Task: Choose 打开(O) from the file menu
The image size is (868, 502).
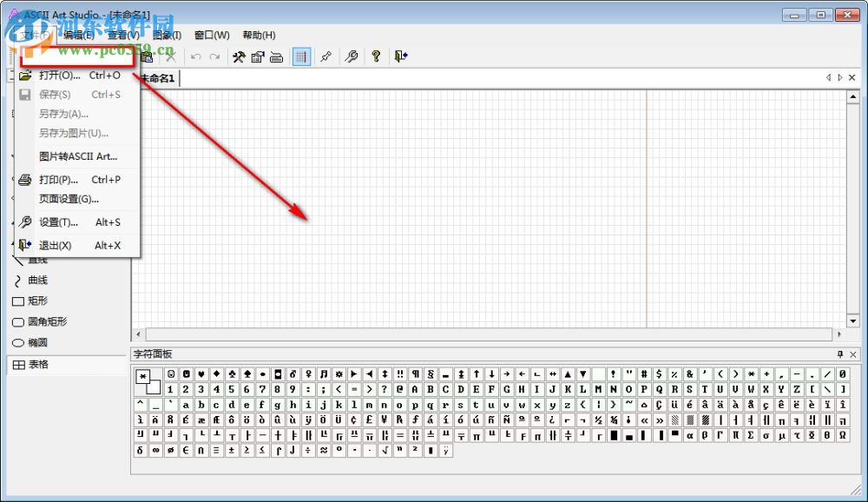Action: (x=59, y=76)
